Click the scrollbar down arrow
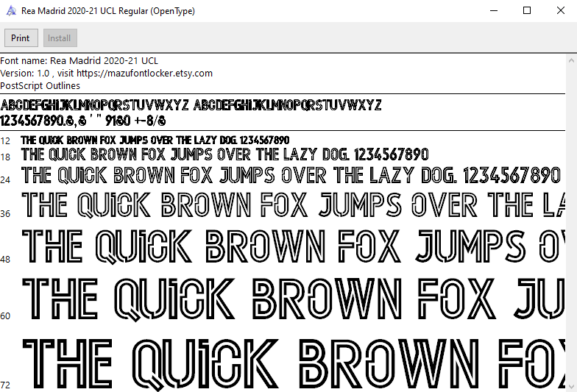The image size is (577, 392). (571, 386)
